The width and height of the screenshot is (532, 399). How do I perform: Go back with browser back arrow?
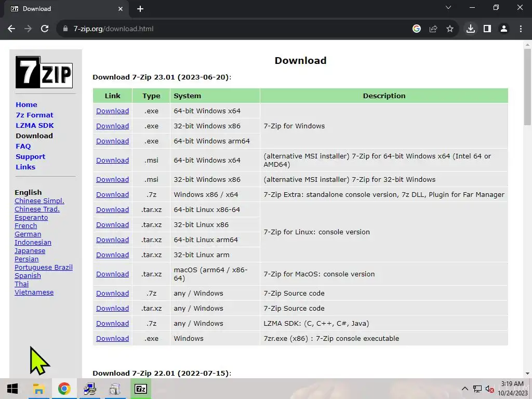click(x=11, y=29)
